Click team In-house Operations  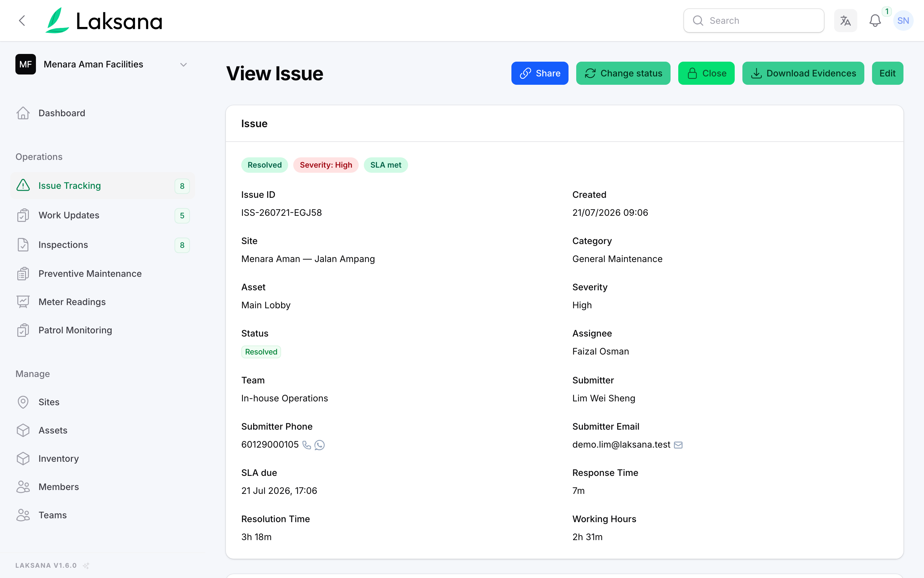click(x=284, y=398)
